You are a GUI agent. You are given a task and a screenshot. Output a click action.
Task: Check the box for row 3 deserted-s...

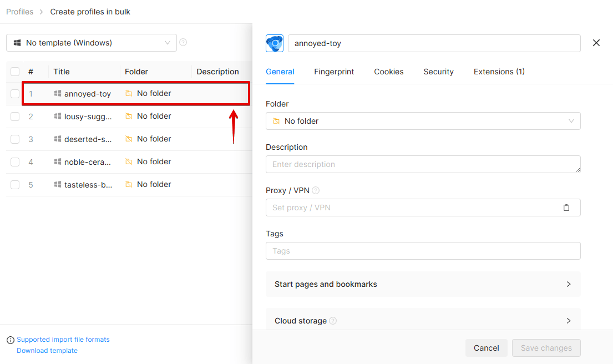tap(15, 139)
